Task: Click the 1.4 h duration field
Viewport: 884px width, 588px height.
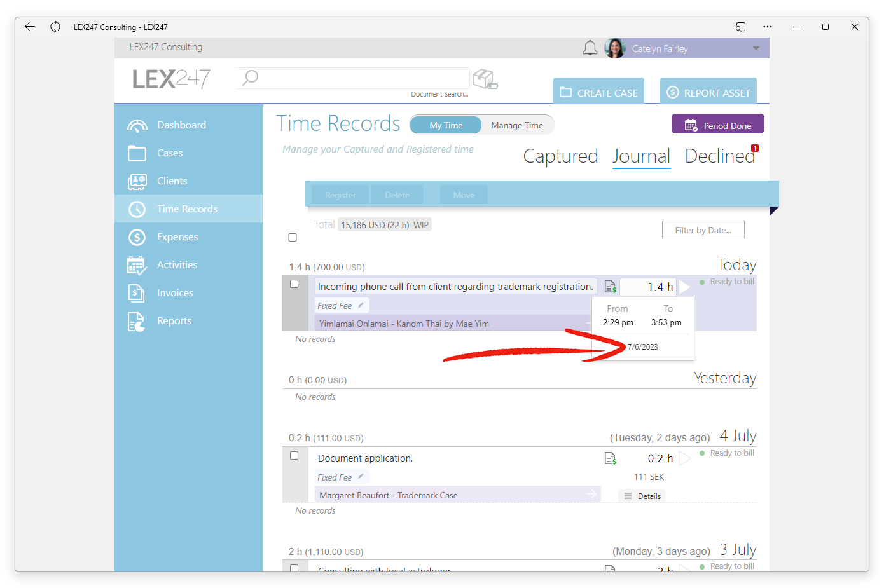Action: (649, 287)
